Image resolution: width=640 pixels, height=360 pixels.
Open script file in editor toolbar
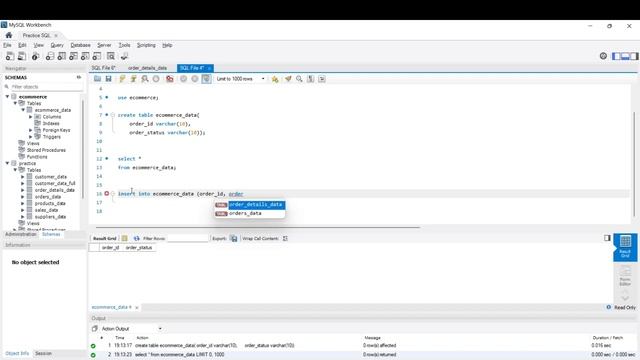pos(97,79)
